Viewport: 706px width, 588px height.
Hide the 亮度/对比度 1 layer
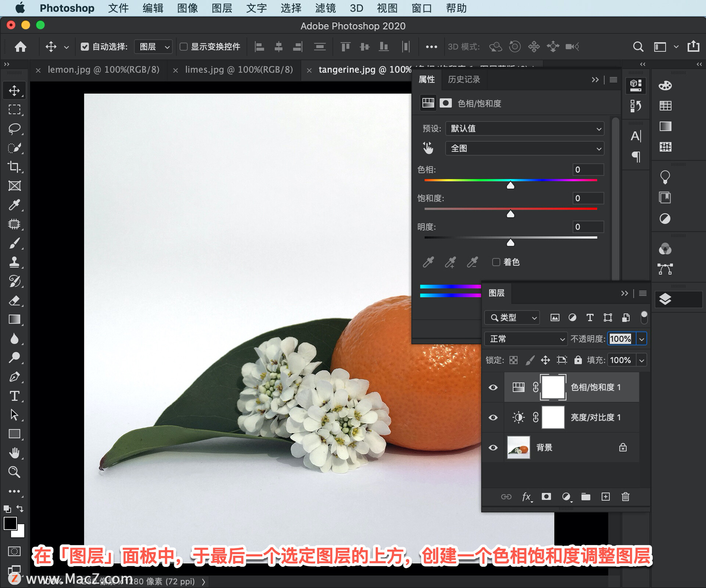click(x=493, y=417)
